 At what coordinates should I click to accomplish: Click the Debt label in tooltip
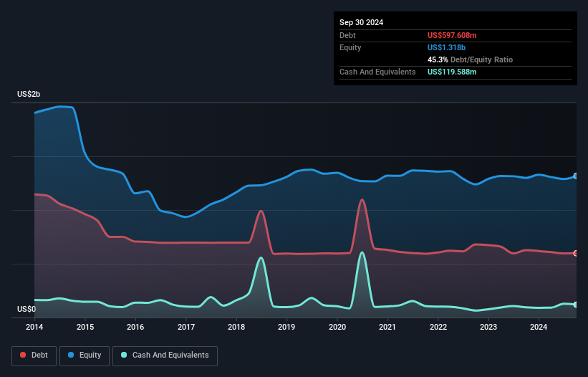pos(347,35)
